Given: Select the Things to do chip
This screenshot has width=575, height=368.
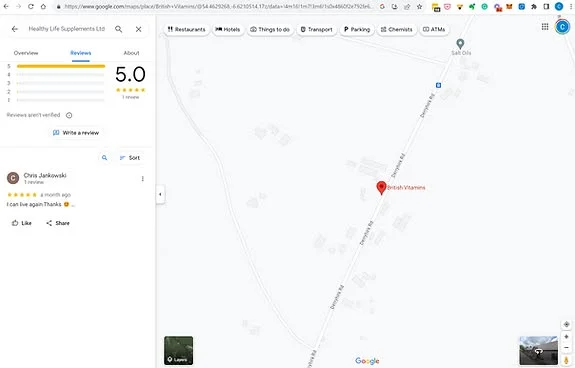Looking at the screenshot, I should point(270,29).
